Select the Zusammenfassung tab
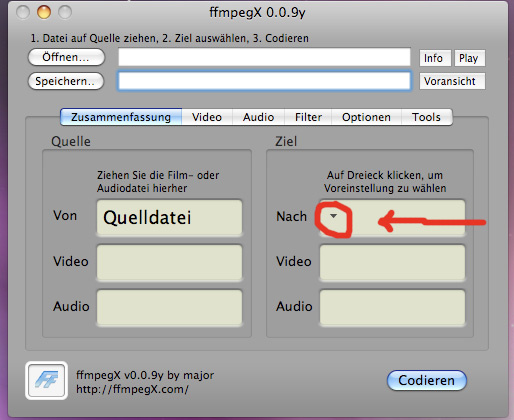 pos(121,117)
